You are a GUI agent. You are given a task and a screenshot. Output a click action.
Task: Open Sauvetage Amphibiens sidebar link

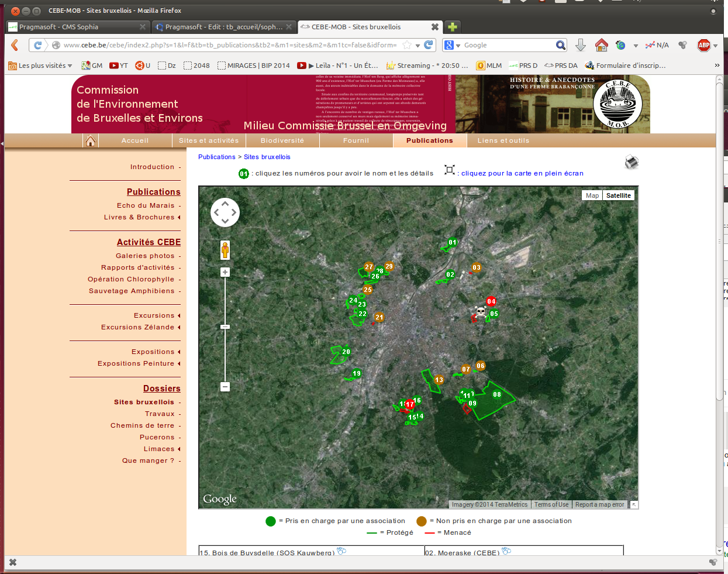[x=132, y=291]
